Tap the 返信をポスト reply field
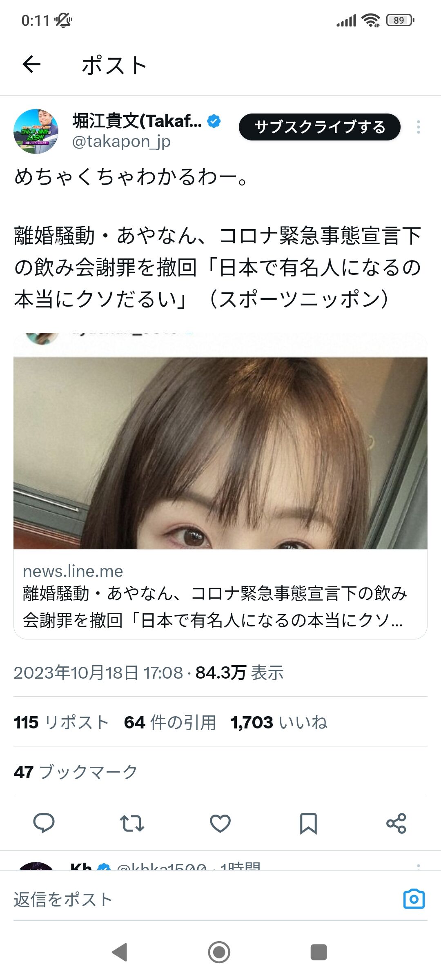Image resolution: width=441 pixels, height=980 pixels. [x=204, y=899]
